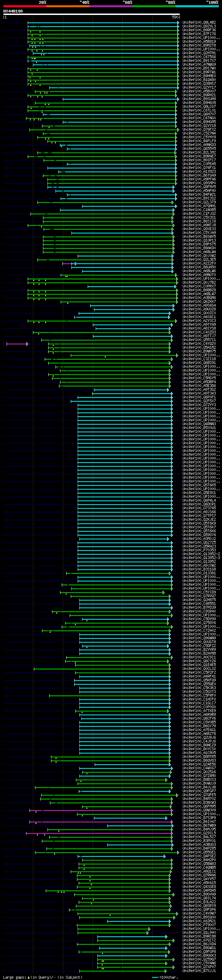Select hit label UniRef100_Q0UGT8

(199, 642)
